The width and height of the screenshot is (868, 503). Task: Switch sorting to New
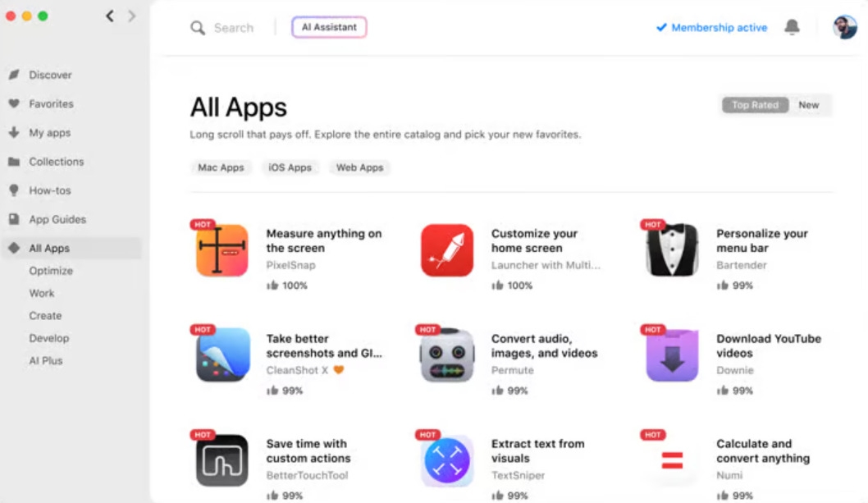tap(809, 105)
